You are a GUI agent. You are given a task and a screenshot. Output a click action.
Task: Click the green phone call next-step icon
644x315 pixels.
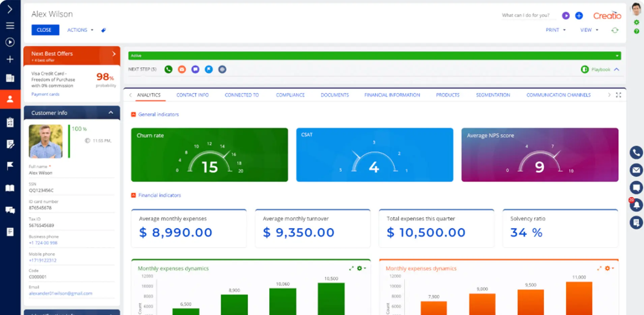click(x=168, y=69)
